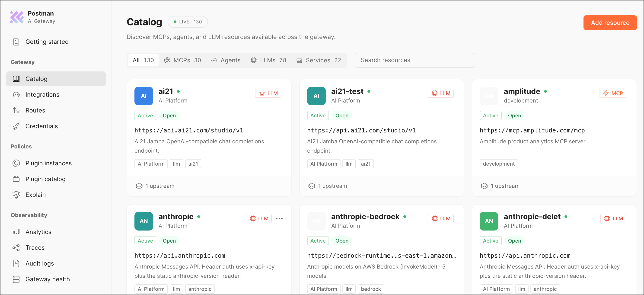Click the bedrock tag on anthropic-bedrock card
This screenshot has width=644, height=295.
point(371,289)
